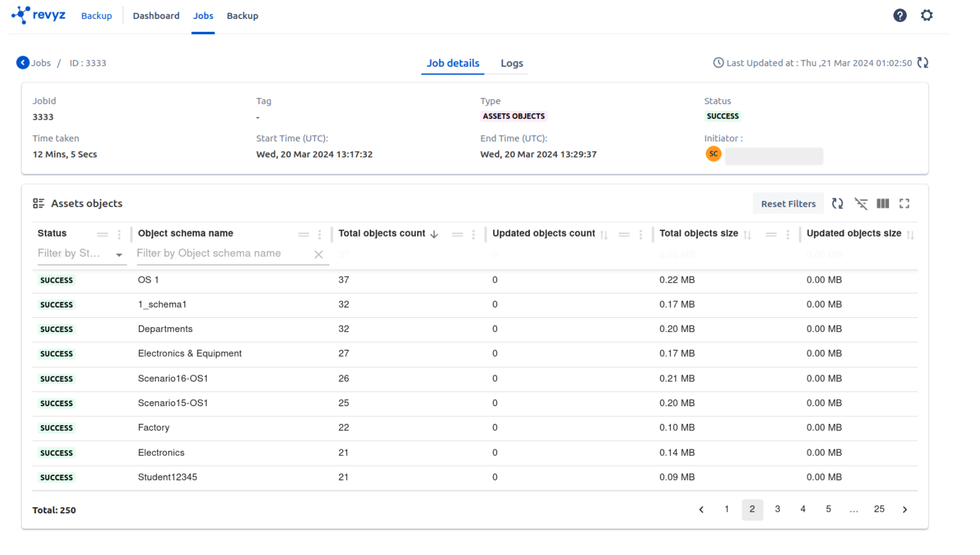Grab the Updated objects count drag handle

point(624,234)
